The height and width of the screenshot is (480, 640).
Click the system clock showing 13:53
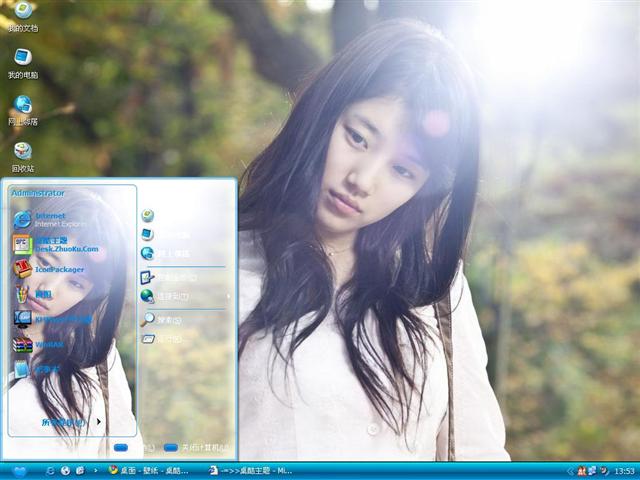[x=624, y=470]
